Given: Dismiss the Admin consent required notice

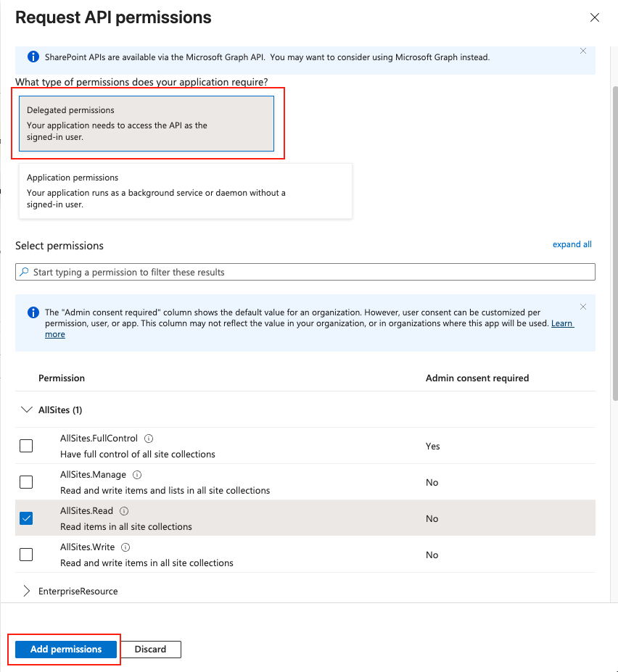Looking at the screenshot, I should [583, 307].
